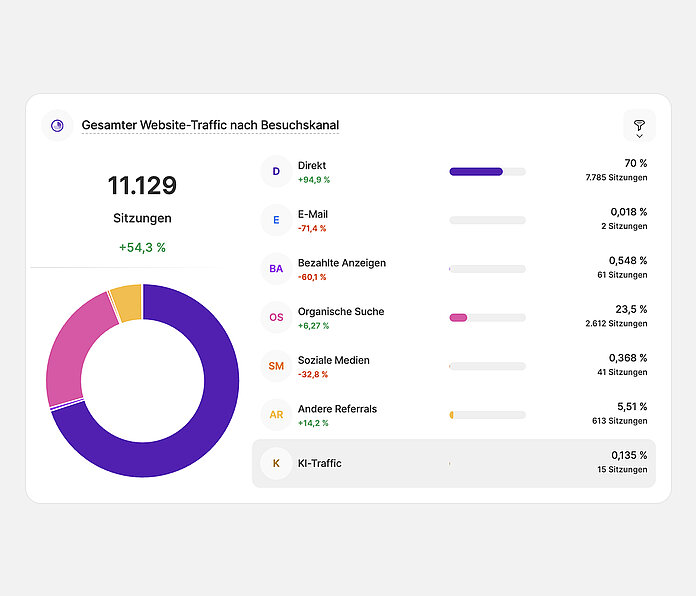Click the pie chart icon beside title
The height and width of the screenshot is (596, 696).
tap(57, 126)
